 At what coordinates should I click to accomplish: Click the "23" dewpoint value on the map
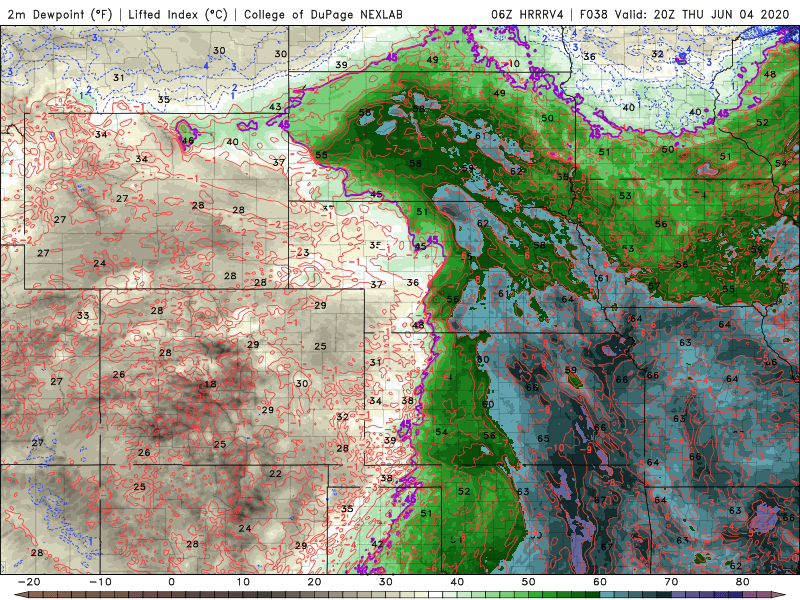click(x=303, y=252)
